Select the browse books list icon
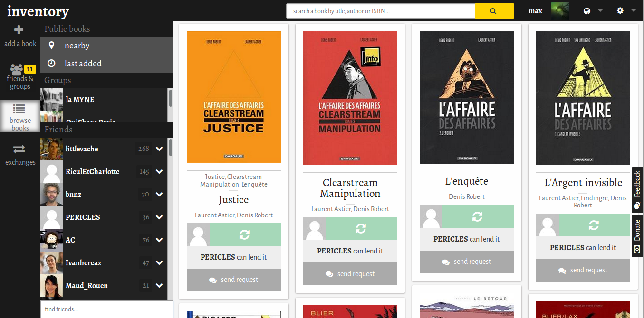 click(19, 110)
